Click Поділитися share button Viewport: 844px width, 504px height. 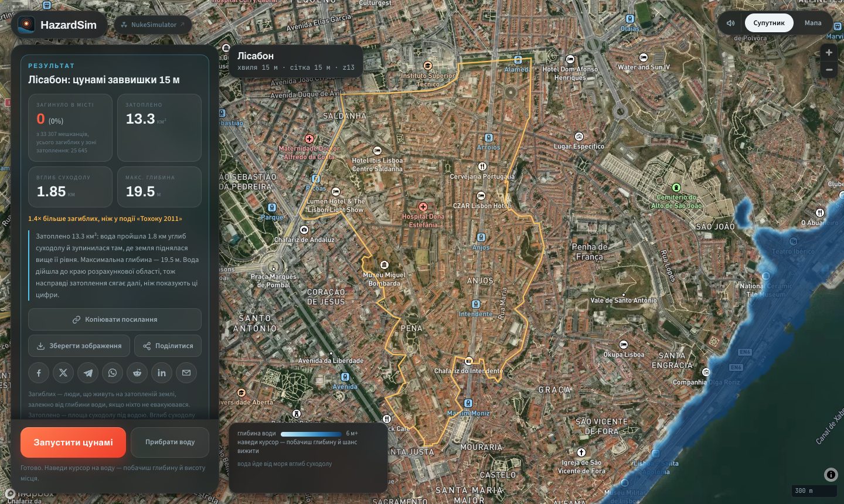(168, 346)
